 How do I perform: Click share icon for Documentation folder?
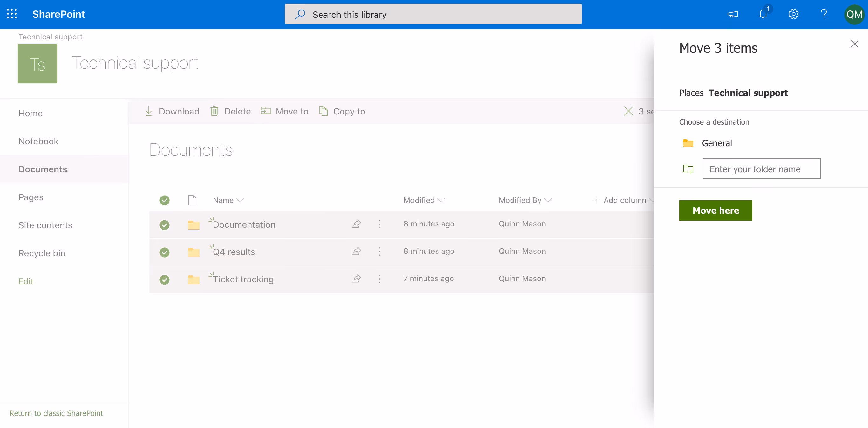[356, 224]
